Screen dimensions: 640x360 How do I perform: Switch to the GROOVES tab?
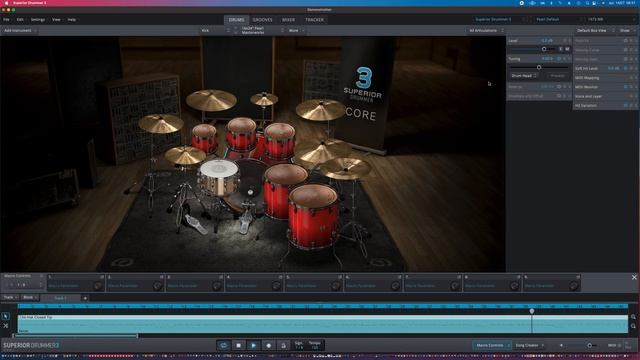pyautogui.click(x=262, y=20)
